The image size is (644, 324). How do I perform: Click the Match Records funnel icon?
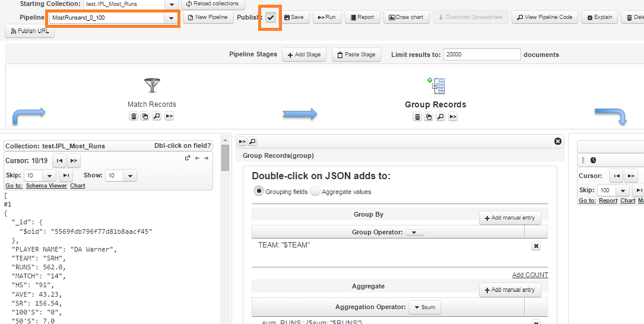coord(152,85)
